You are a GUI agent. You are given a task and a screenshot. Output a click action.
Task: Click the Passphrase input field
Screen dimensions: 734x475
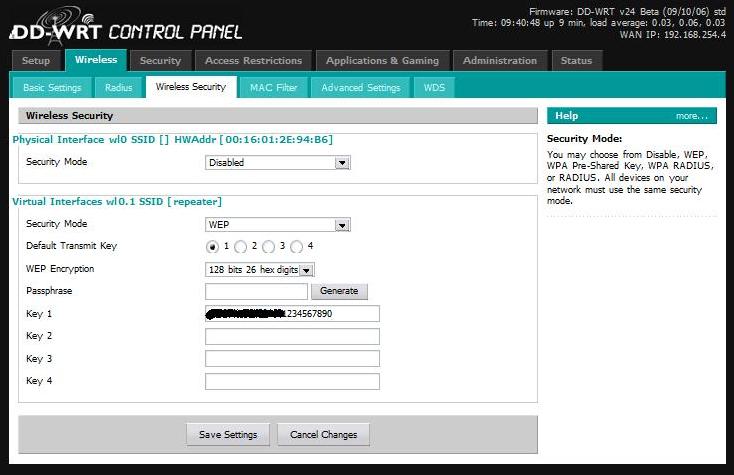click(256, 291)
